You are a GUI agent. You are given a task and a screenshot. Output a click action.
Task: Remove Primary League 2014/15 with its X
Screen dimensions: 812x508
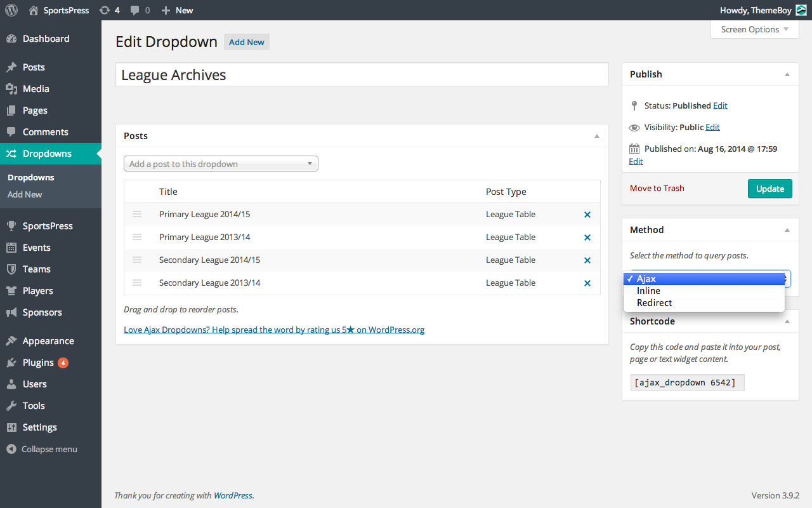point(587,215)
